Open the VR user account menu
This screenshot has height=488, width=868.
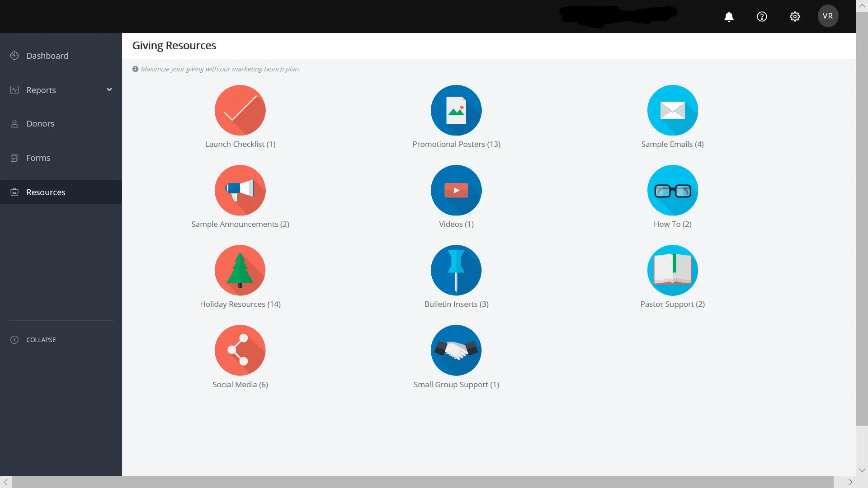click(x=828, y=16)
